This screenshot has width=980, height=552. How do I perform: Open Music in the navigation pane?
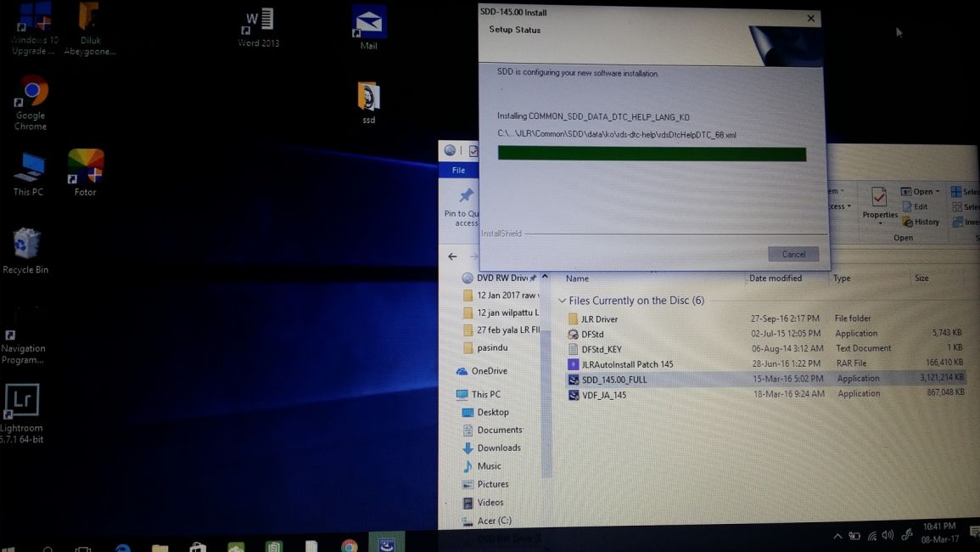(x=481, y=466)
